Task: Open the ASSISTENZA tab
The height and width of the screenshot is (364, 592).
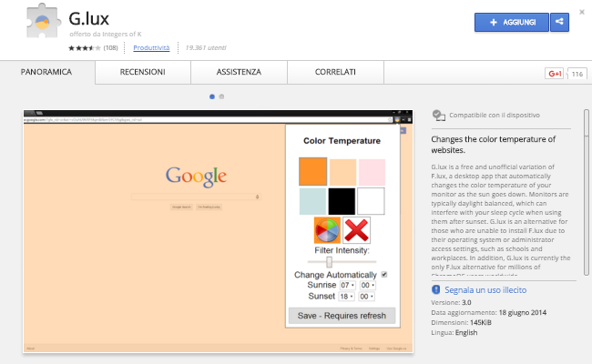Action: pos(239,72)
